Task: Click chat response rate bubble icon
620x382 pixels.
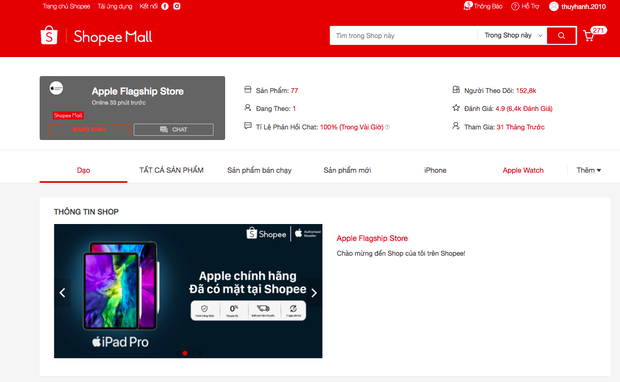Action: [248, 126]
